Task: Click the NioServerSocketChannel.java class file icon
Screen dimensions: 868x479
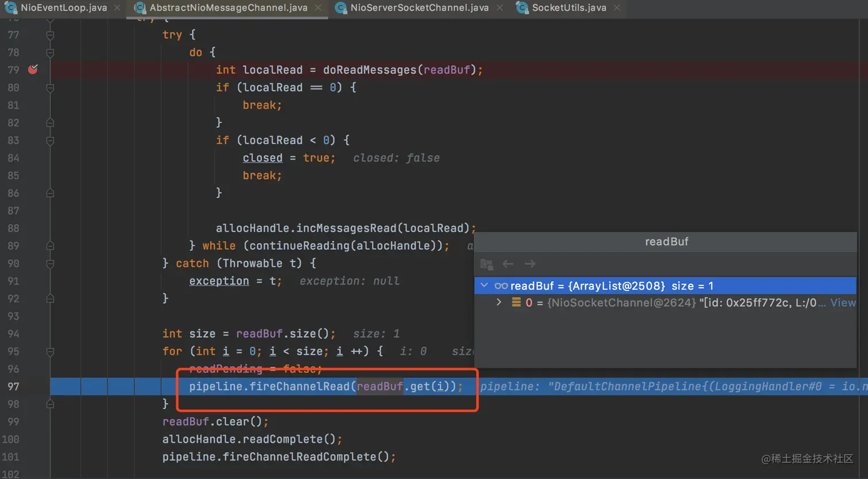Action: [341, 7]
